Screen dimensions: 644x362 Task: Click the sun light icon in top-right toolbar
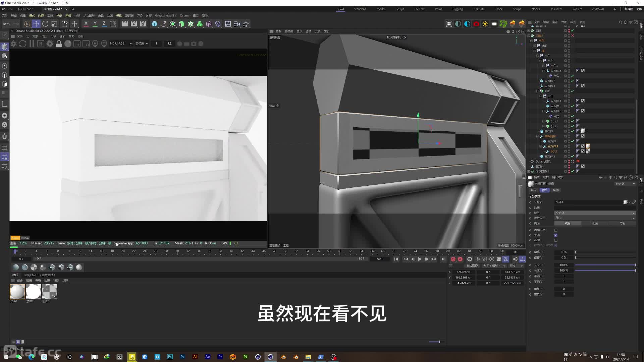click(x=485, y=24)
